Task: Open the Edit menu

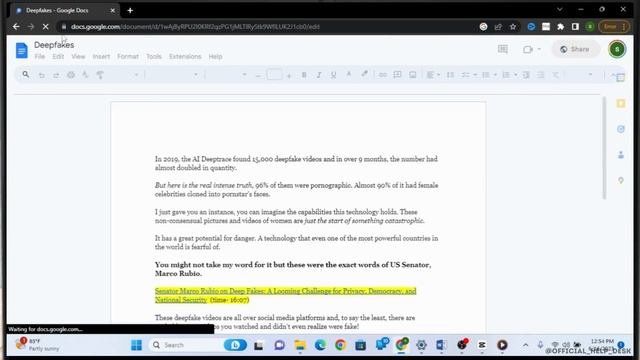Action: 58,56
